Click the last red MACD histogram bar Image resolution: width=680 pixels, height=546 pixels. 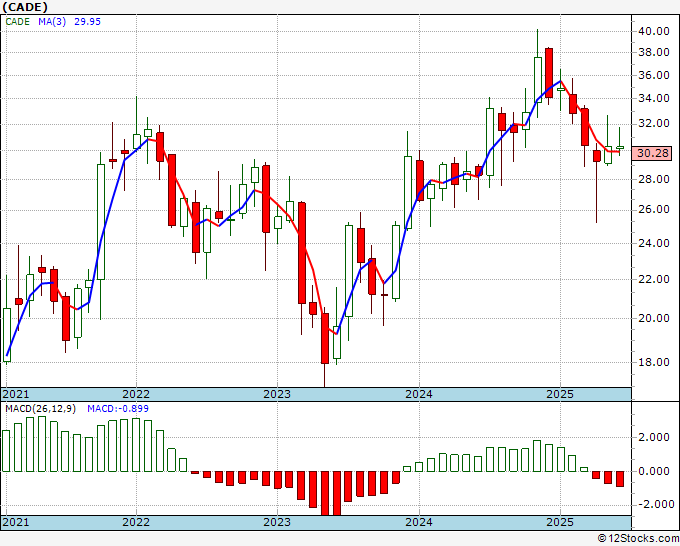coord(620,479)
